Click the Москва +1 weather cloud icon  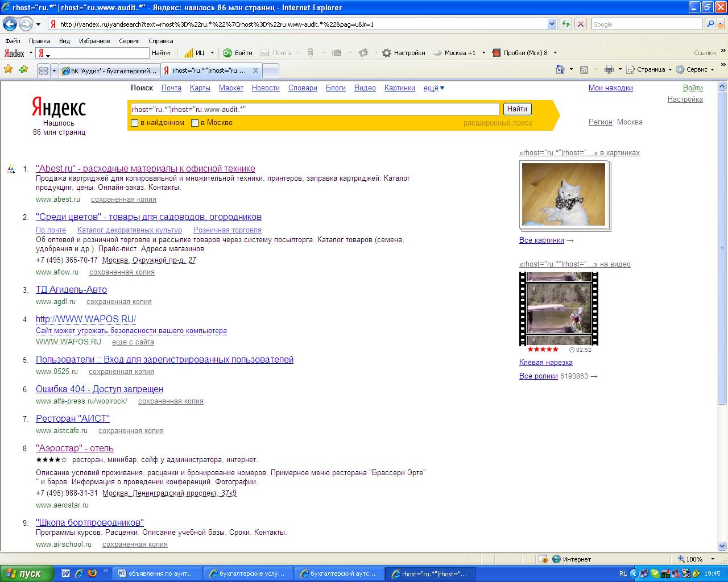[x=437, y=53]
